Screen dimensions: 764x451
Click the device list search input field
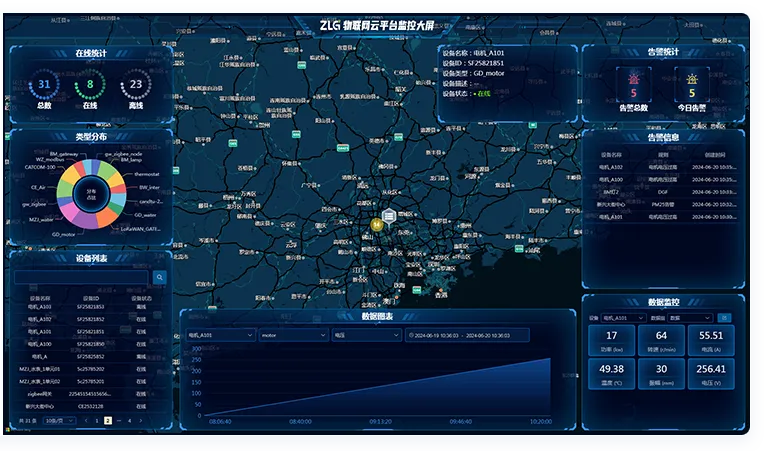(81, 277)
